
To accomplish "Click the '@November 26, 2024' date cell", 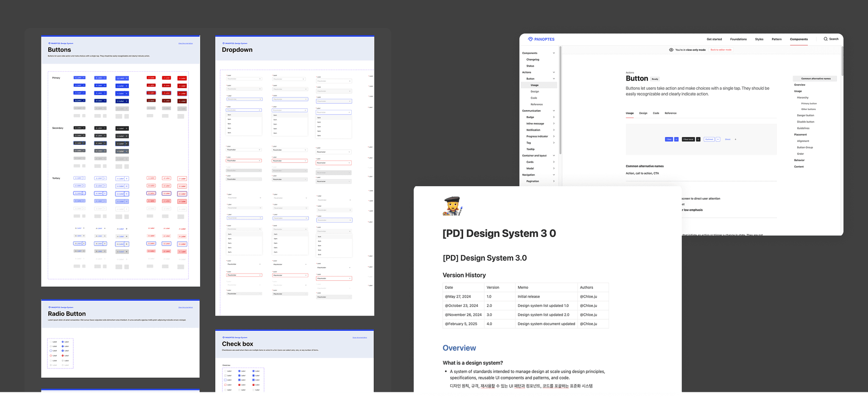I will (464, 315).
